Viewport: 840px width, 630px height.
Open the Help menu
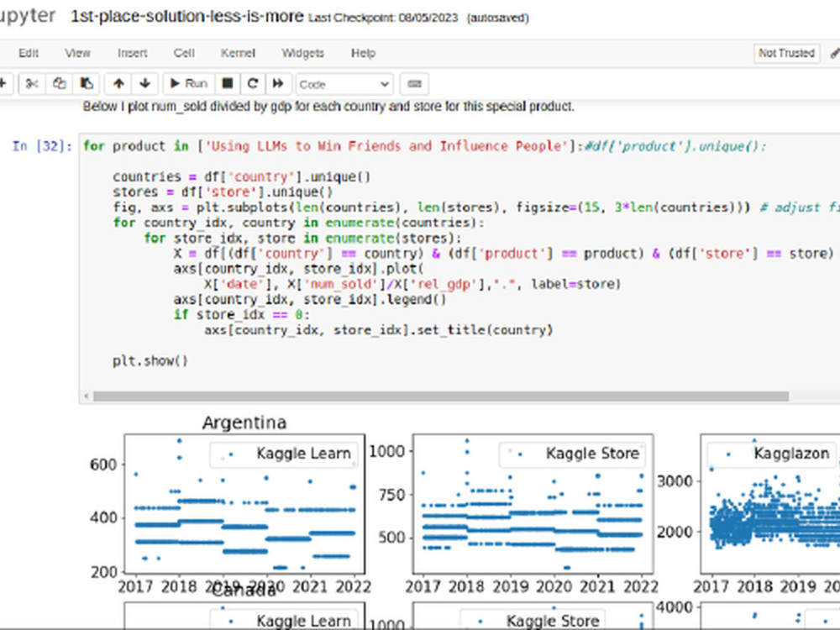tap(363, 53)
